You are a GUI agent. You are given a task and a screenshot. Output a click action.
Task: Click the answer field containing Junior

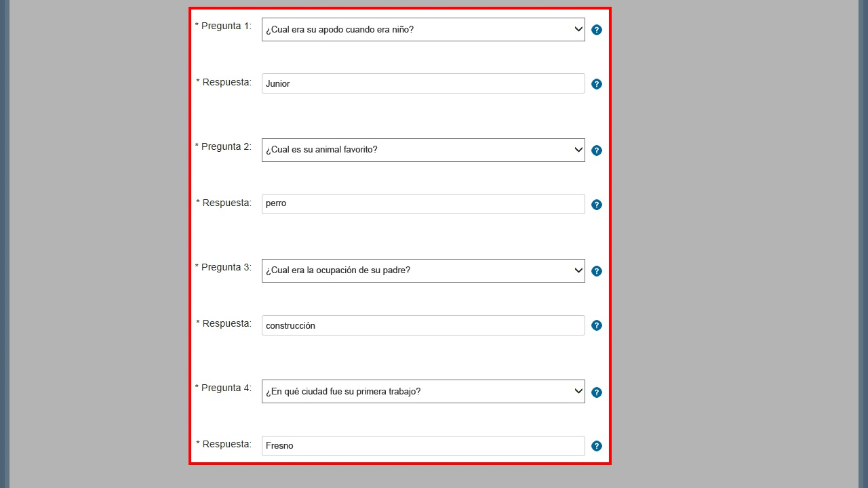(423, 83)
